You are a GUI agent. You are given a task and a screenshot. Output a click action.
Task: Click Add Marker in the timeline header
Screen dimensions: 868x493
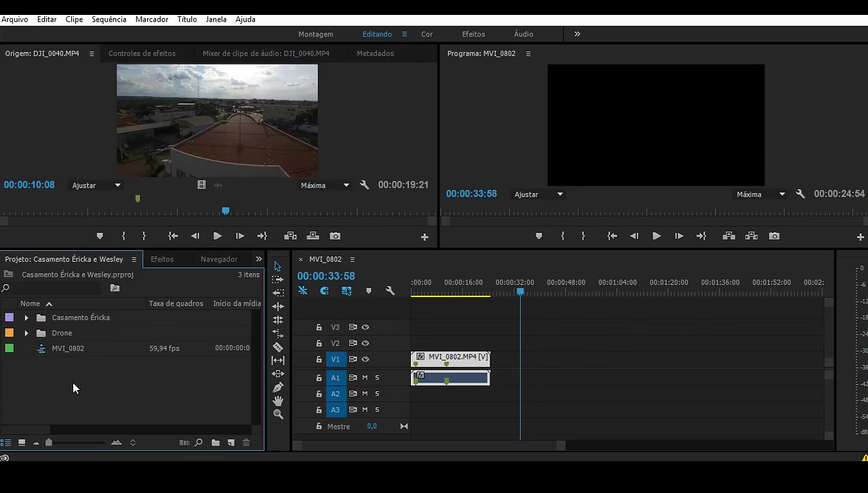point(368,291)
